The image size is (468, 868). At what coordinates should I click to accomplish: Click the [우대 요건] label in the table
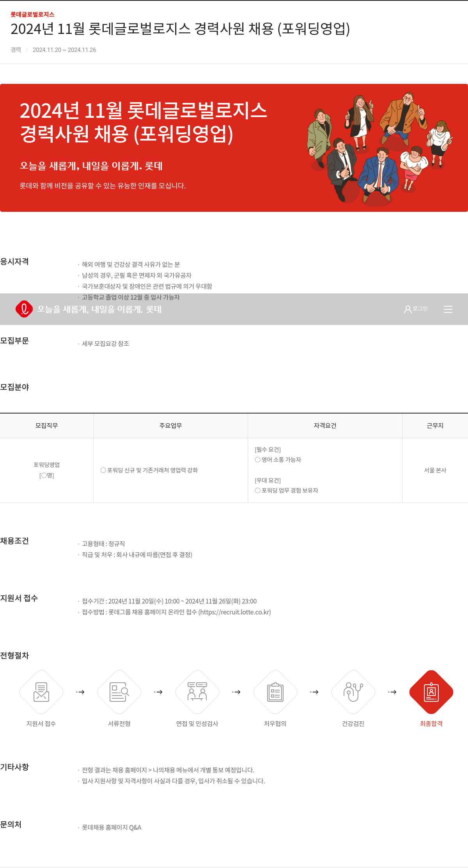click(x=268, y=480)
